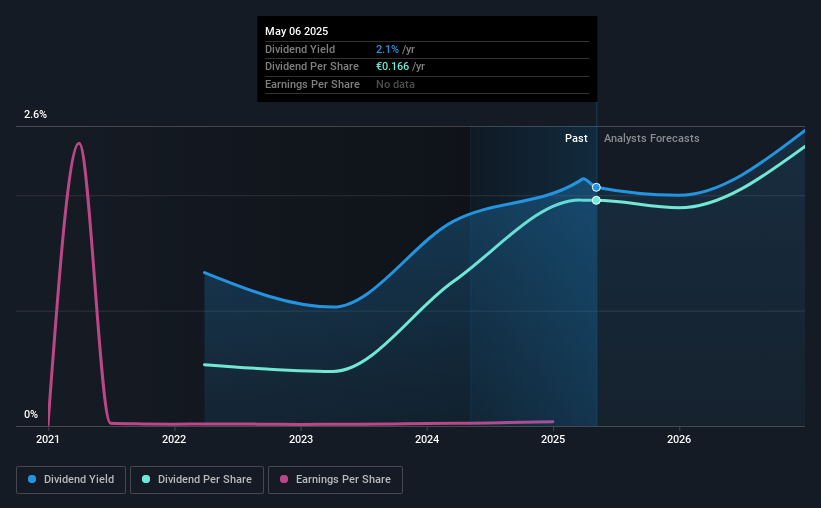This screenshot has height=508, width=821.
Task: Click the 2025 x-axis label
Action: click(x=553, y=439)
